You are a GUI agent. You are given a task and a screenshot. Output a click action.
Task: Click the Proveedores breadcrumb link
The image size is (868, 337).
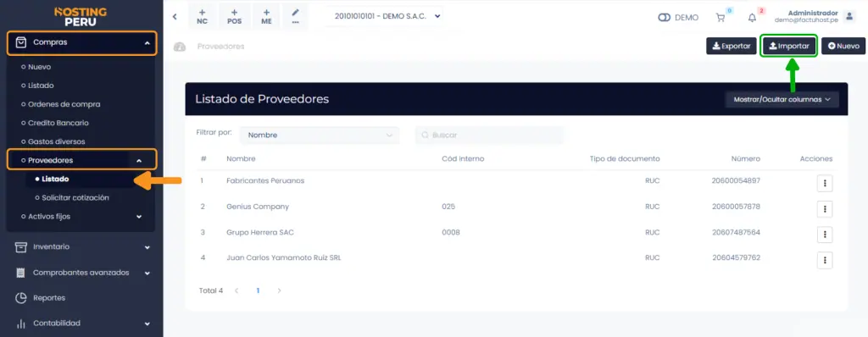coord(221,47)
